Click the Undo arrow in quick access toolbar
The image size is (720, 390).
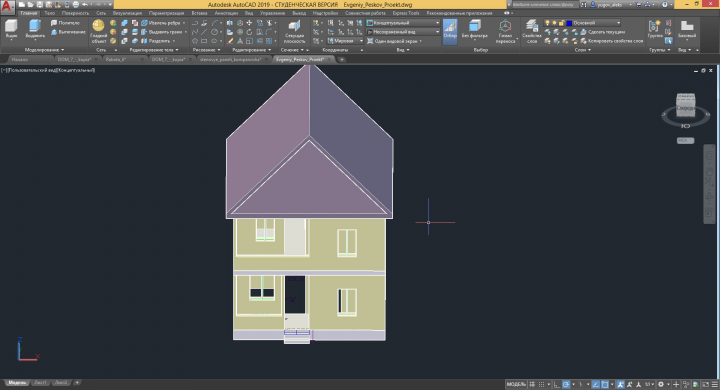[85, 5]
